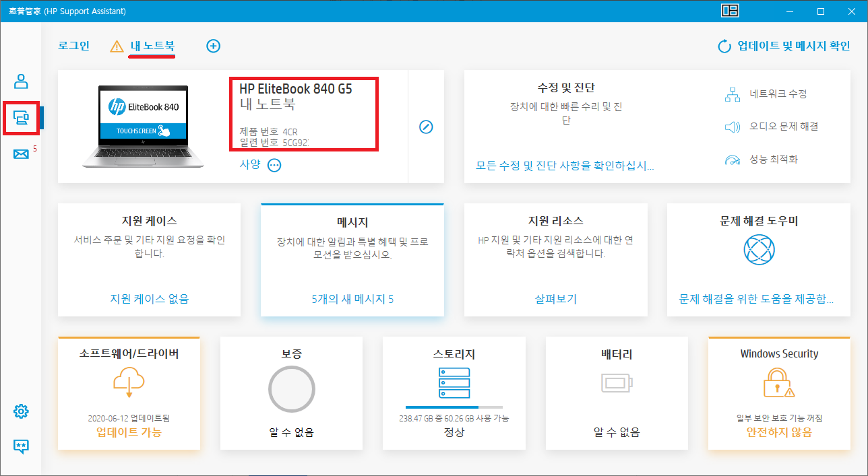Click the EliteBook 840 laptop image
The height and width of the screenshot is (476, 868).
pos(142,127)
